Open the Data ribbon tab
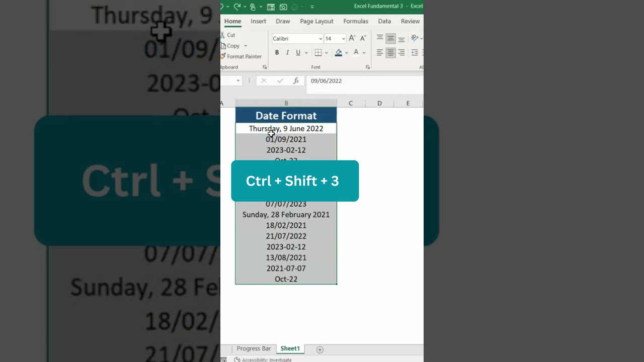The width and height of the screenshot is (644, 362). (x=384, y=21)
